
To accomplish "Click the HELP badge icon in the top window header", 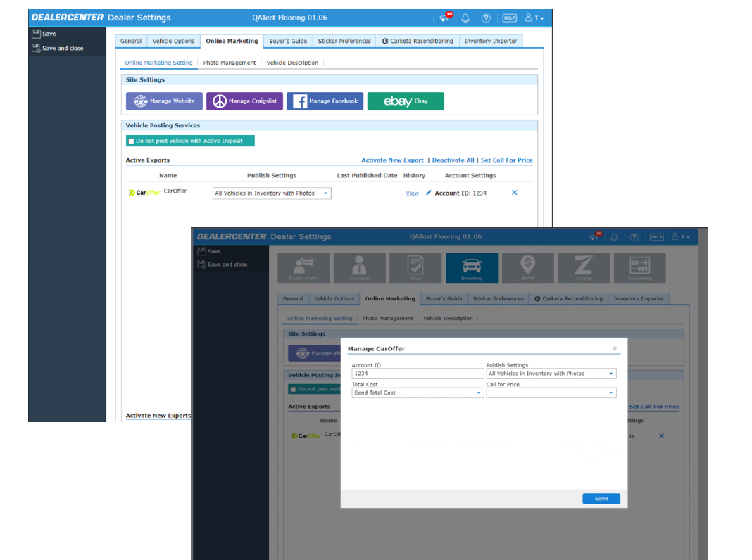I will click(509, 18).
